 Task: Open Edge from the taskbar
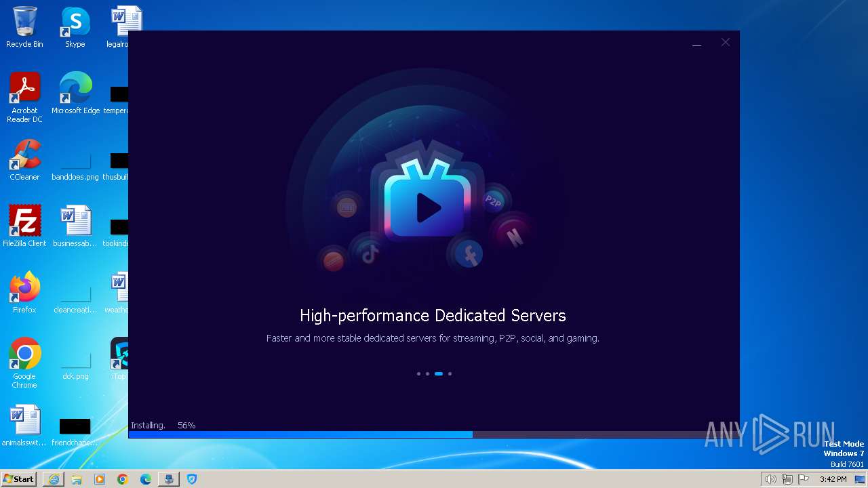click(x=146, y=479)
